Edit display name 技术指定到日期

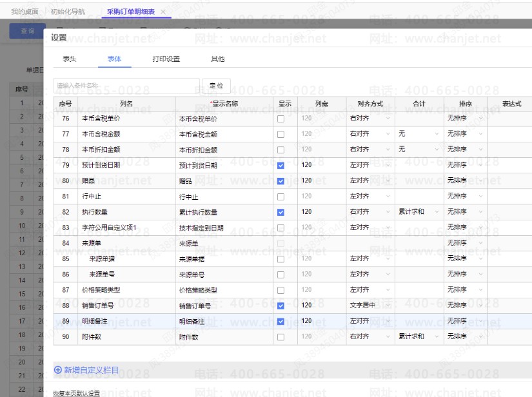click(224, 228)
